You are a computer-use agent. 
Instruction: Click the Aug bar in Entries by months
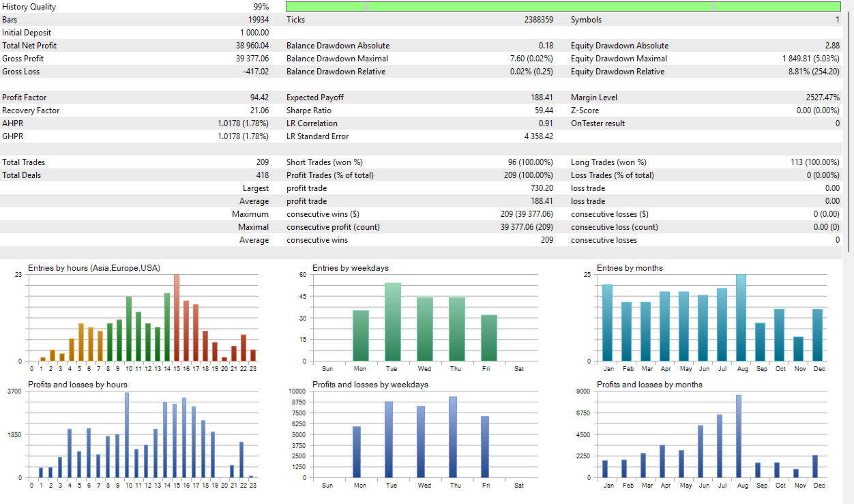[741, 318]
